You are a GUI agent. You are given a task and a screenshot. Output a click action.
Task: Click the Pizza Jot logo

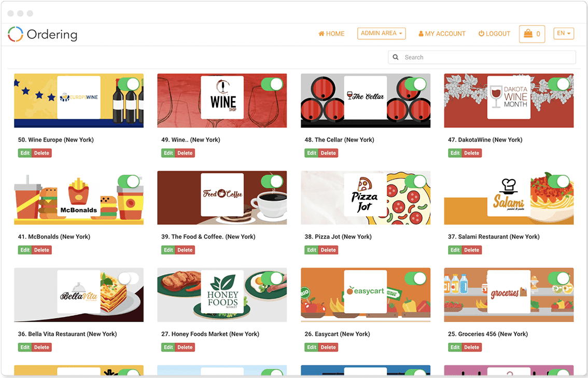pyautogui.click(x=365, y=194)
